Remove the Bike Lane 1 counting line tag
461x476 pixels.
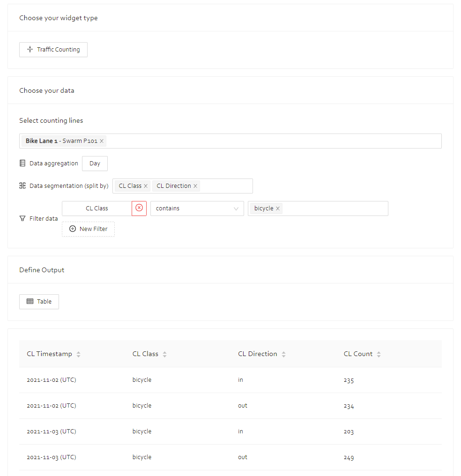(102, 141)
